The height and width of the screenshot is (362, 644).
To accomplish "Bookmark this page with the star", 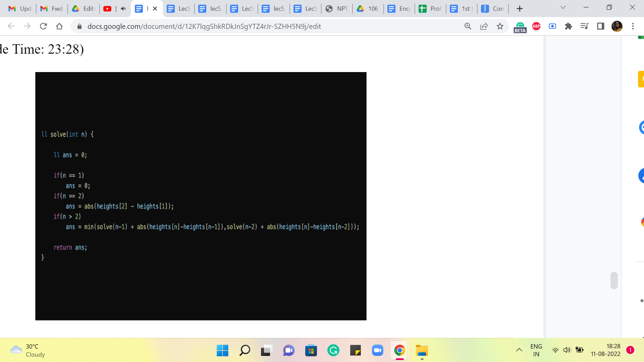I will (500, 26).
